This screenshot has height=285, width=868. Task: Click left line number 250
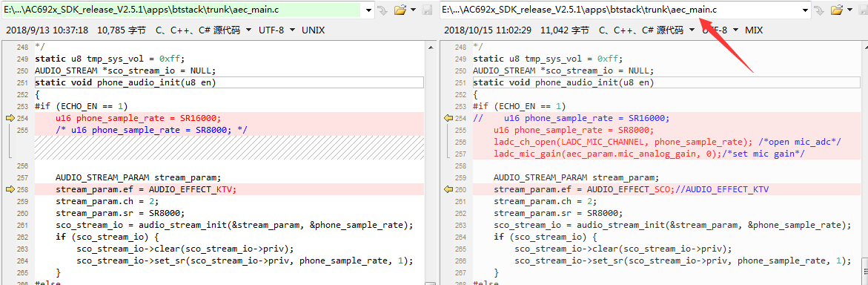pos(22,71)
